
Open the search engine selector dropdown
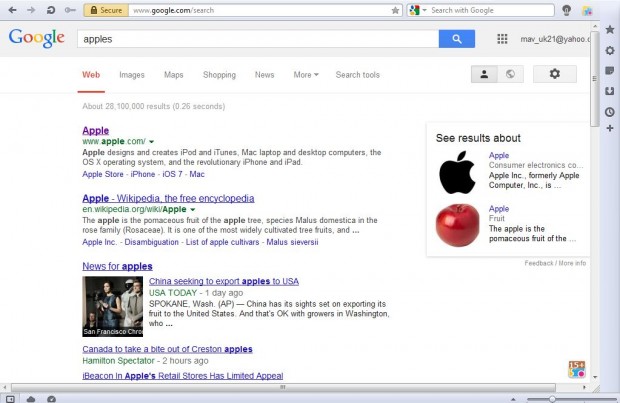pyautogui.click(x=418, y=10)
